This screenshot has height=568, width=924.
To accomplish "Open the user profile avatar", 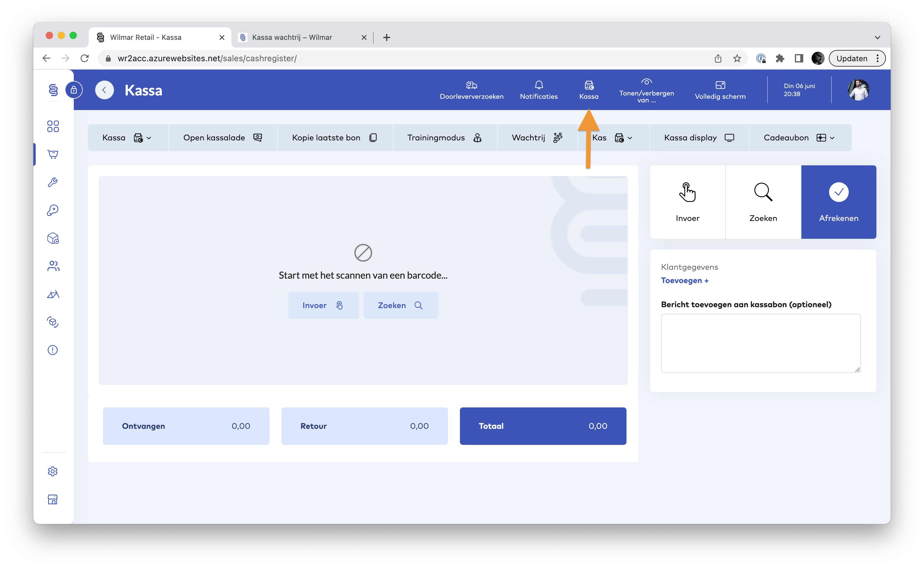I will pyautogui.click(x=858, y=90).
